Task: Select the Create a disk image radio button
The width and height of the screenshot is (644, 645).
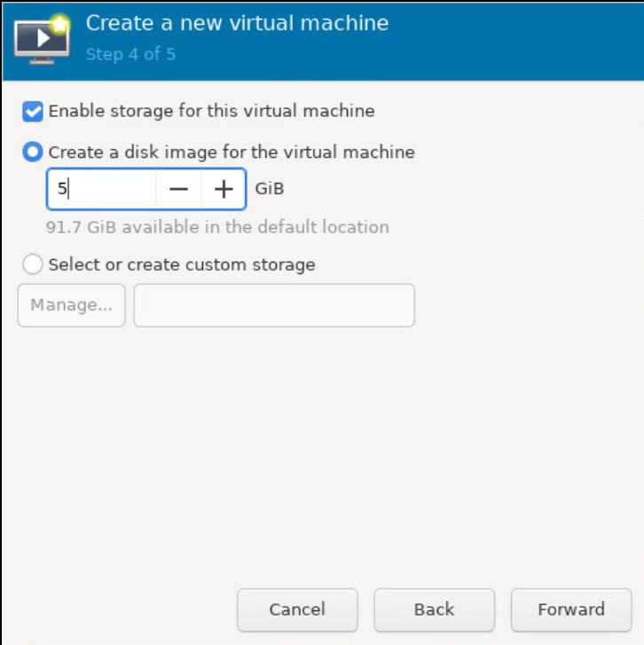Action: click(x=33, y=152)
